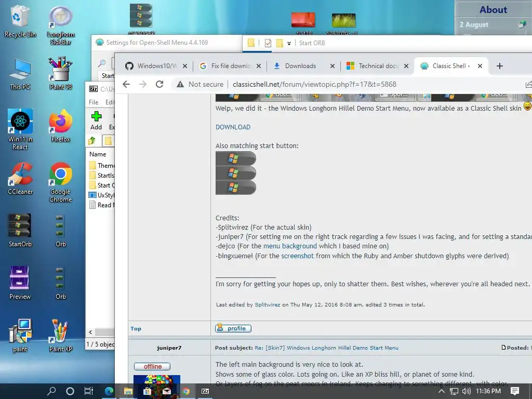Image resolution: width=532 pixels, height=399 pixels.
Task: Click the green grass image on desktop
Action: pyautogui.click(x=344, y=20)
